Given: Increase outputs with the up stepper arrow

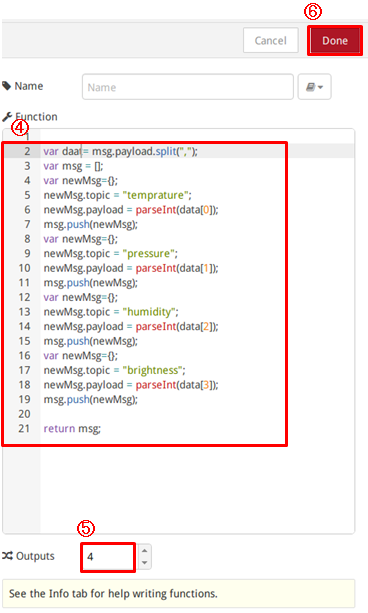Looking at the screenshot, I should [x=145, y=550].
